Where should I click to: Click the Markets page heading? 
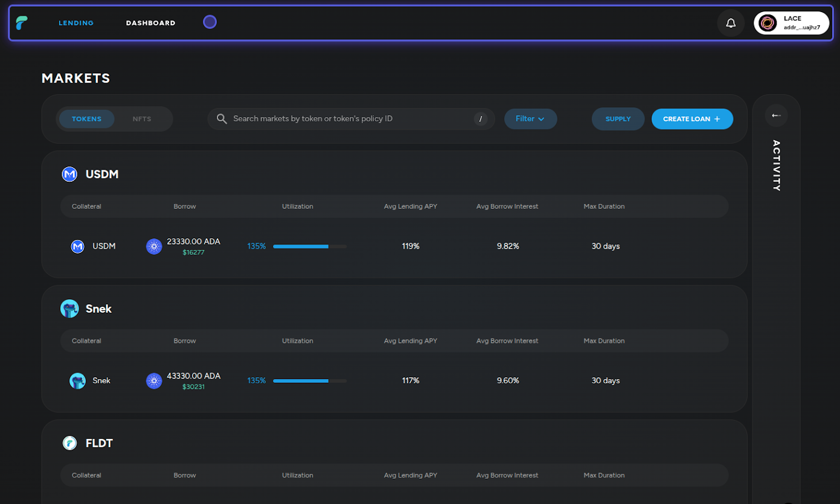pyautogui.click(x=76, y=78)
